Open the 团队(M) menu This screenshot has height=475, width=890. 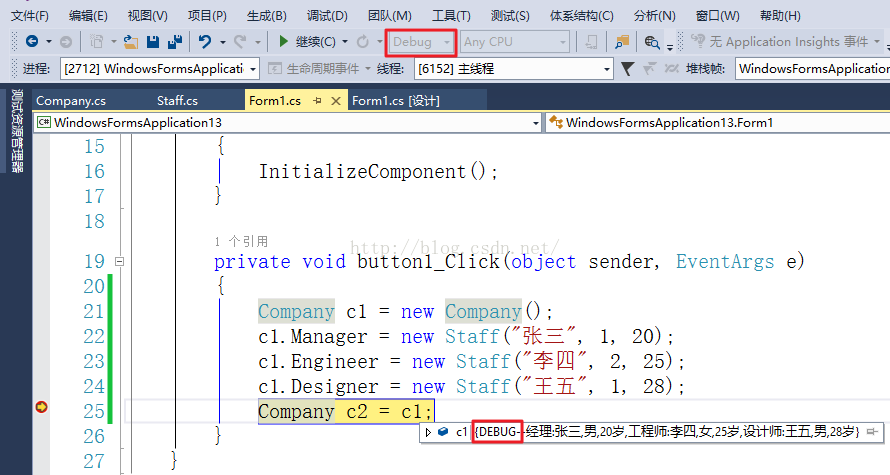click(389, 15)
